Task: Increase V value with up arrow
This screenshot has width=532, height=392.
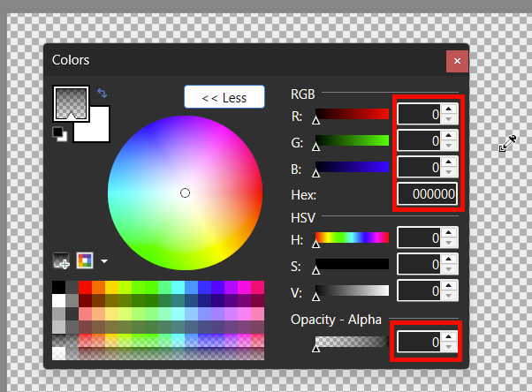Action: coord(449,285)
